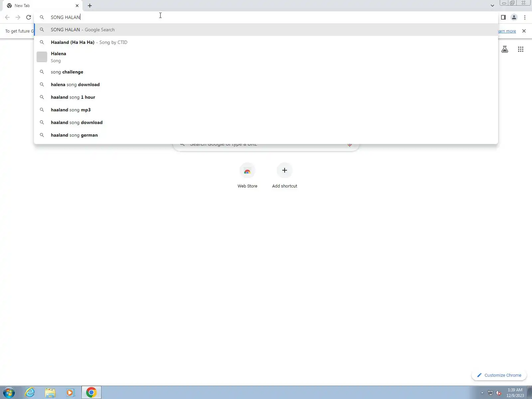Click the Halena song thumbnail
This screenshot has height=399, width=532.
pos(42,57)
